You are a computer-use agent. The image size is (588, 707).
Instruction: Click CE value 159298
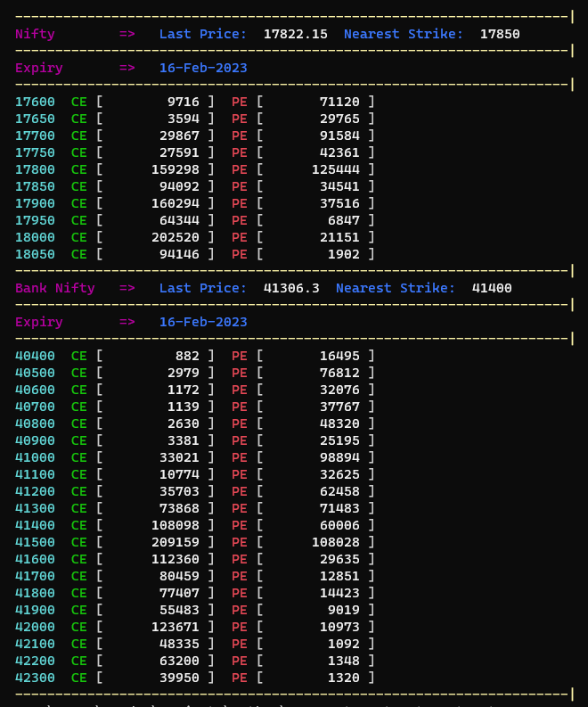point(176,169)
